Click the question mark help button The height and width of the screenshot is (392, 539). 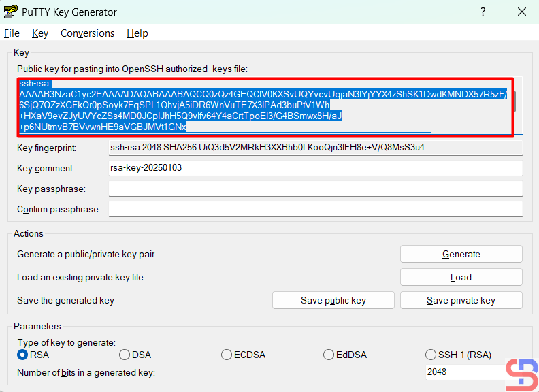tap(483, 12)
